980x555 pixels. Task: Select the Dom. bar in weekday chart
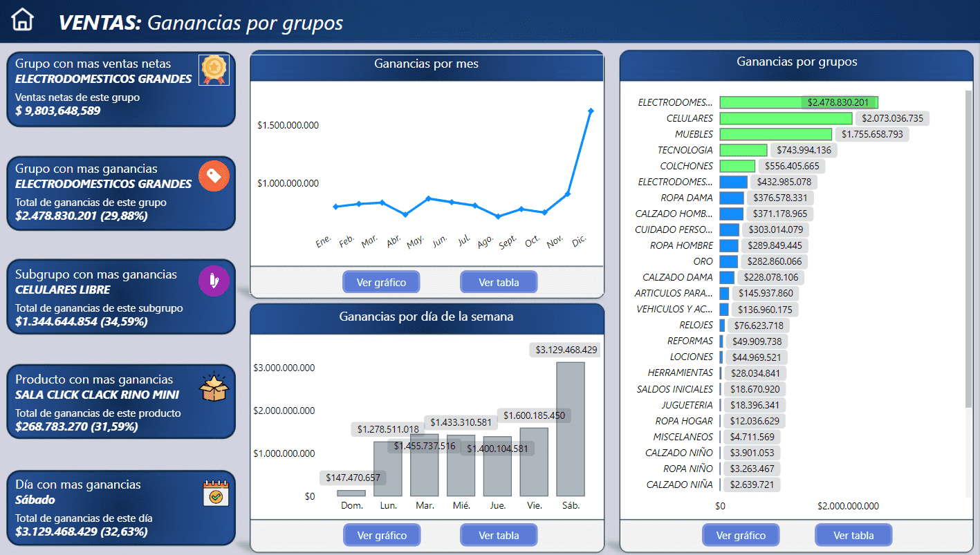click(x=351, y=493)
